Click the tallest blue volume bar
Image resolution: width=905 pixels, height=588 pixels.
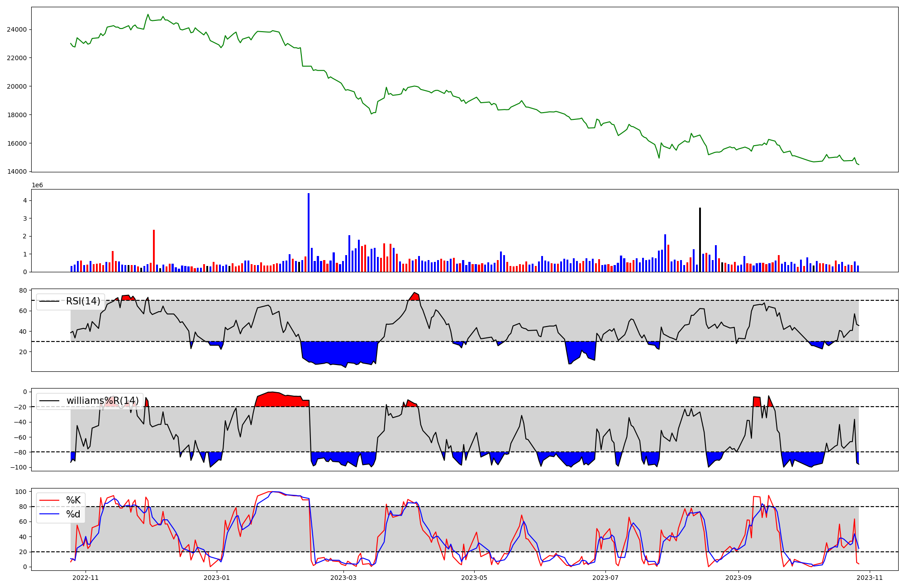tap(309, 233)
